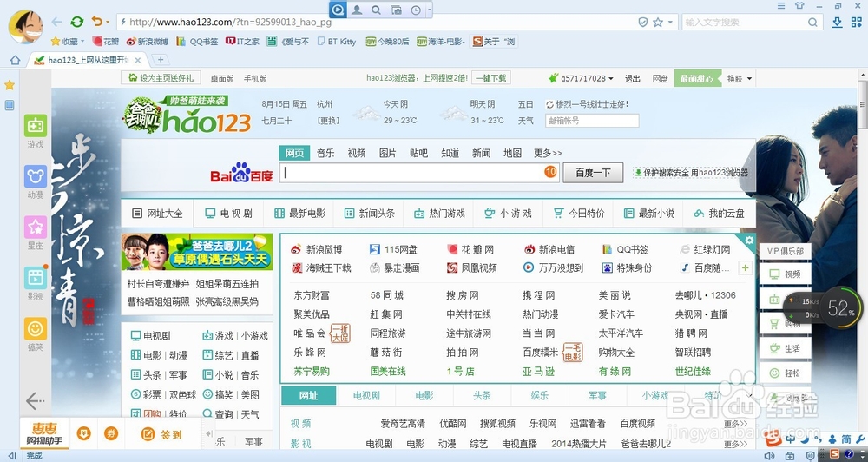The width and height of the screenshot is (868, 462).
Task: Open the skin shirt icon in title bar
Action: tap(800, 5)
